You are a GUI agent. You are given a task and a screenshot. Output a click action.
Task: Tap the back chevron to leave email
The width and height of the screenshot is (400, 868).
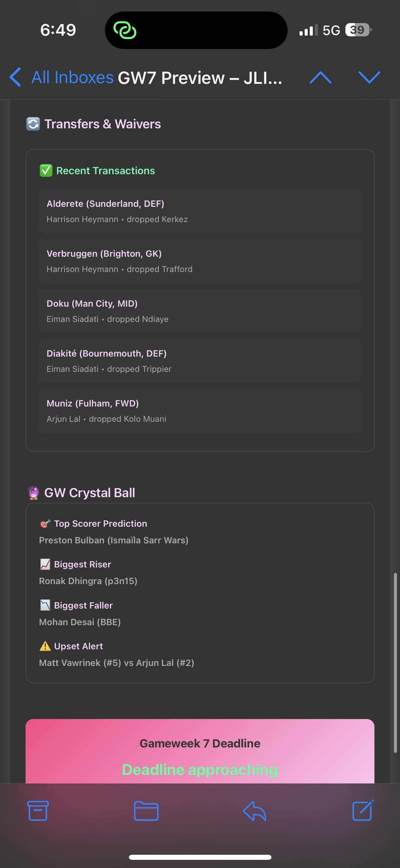[16, 77]
